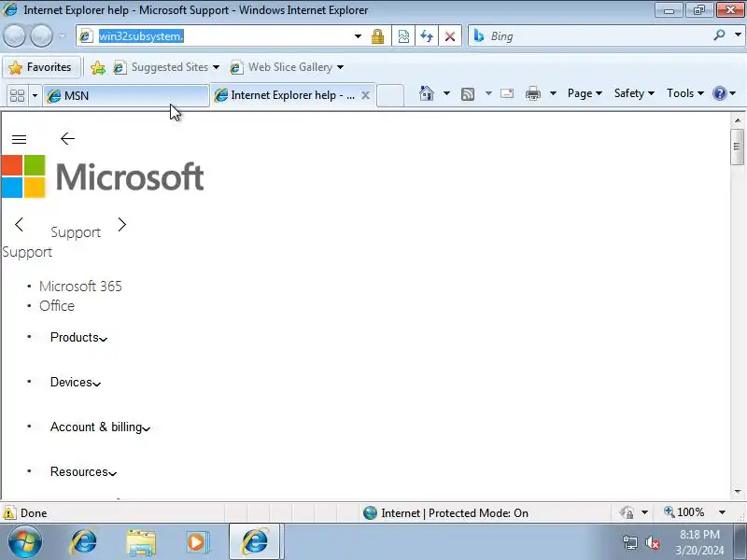Open the Office link

(57, 306)
